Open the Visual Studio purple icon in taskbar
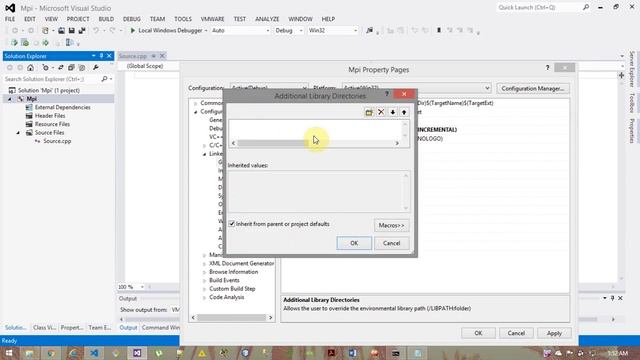The width and height of the screenshot is (640, 360). pos(137,353)
